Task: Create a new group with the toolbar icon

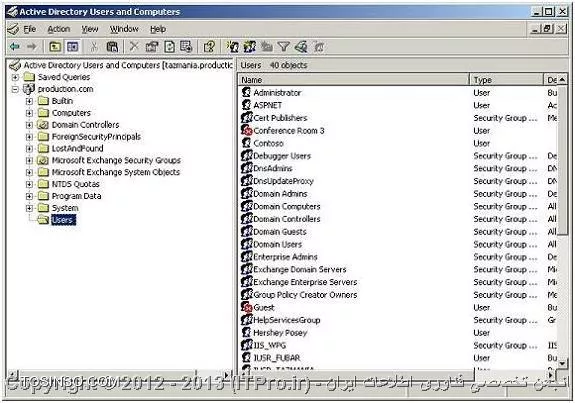Action: 250,47
